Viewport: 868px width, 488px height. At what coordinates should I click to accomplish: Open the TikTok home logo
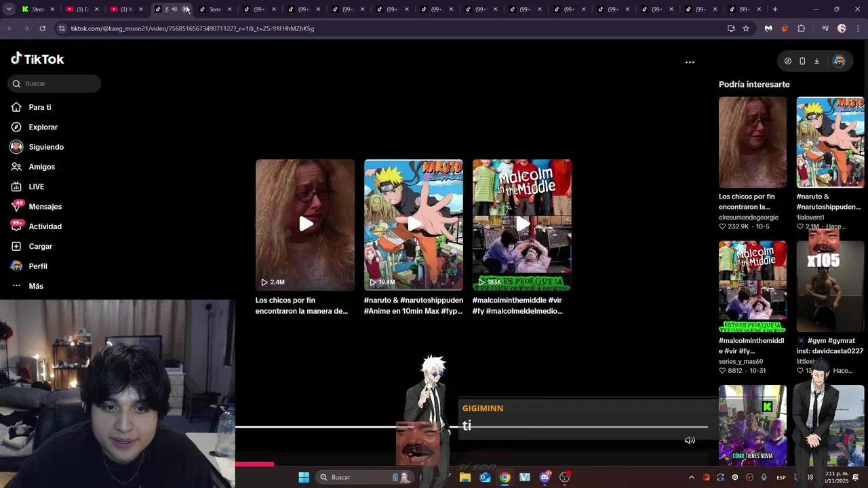coord(37,59)
